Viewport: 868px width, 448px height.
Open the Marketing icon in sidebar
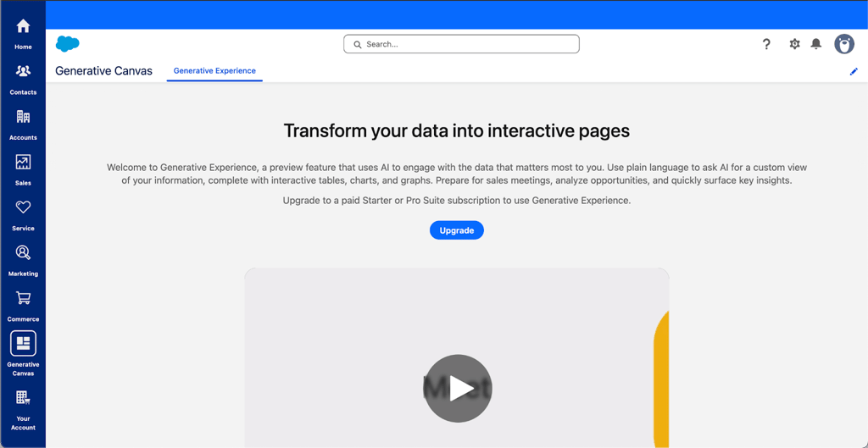(x=23, y=252)
